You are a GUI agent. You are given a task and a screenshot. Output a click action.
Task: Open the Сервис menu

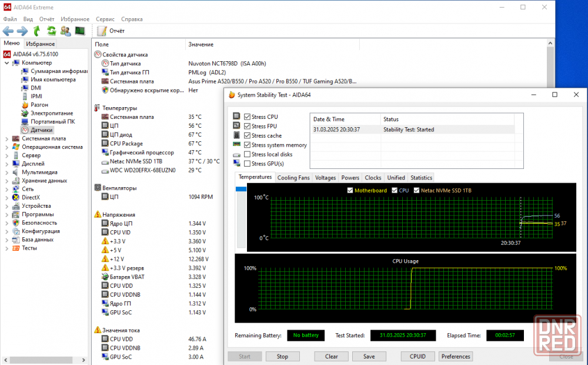tap(105, 19)
